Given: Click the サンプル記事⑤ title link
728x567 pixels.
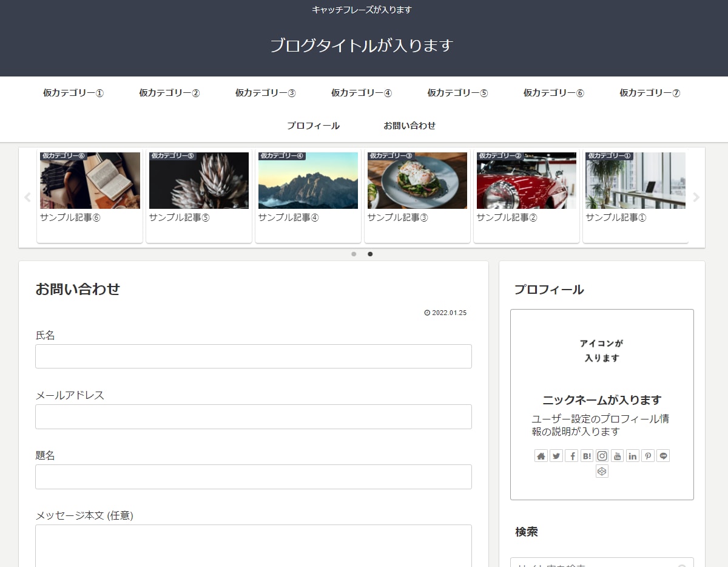Looking at the screenshot, I should point(180,217).
